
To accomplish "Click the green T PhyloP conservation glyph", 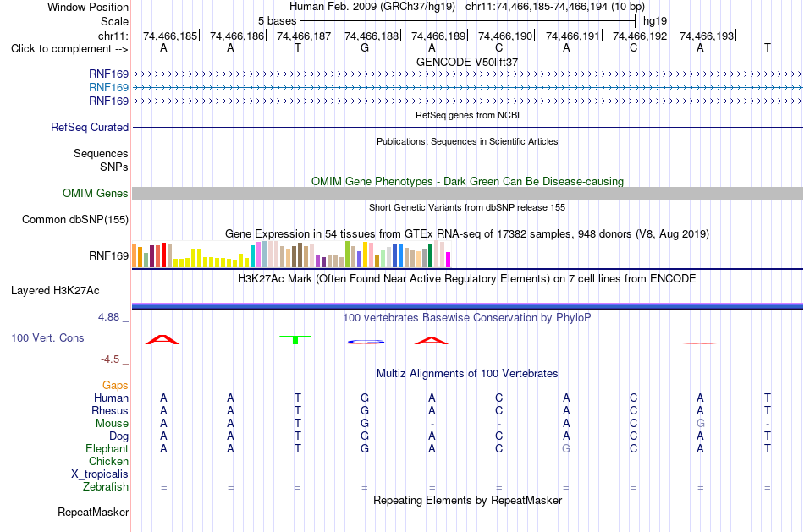I will 295,339.
